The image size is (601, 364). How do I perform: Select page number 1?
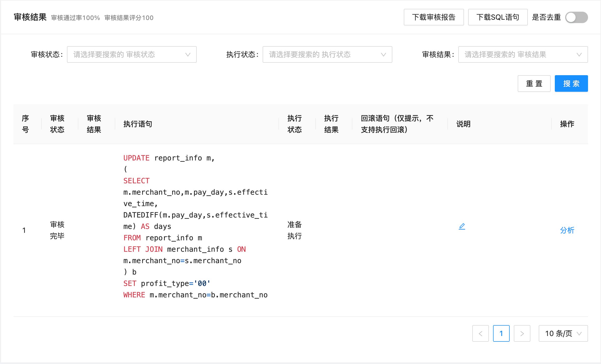[x=501, y=333]
